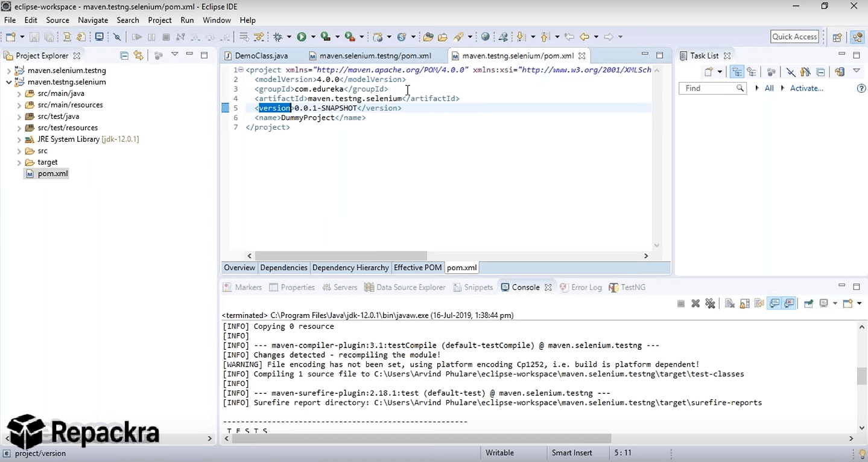Open Project Explorer View Menu triangle
The width and height of the screenshot is (868, 462).
[175, 55]
